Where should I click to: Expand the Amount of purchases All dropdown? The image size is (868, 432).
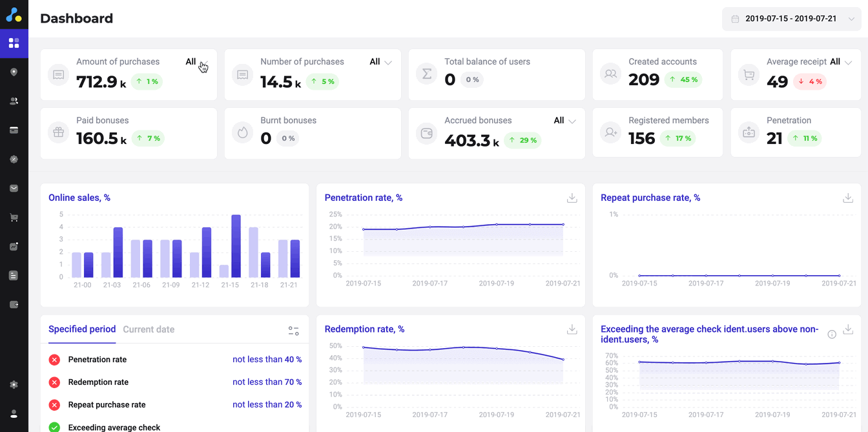[x=196, y=62]
